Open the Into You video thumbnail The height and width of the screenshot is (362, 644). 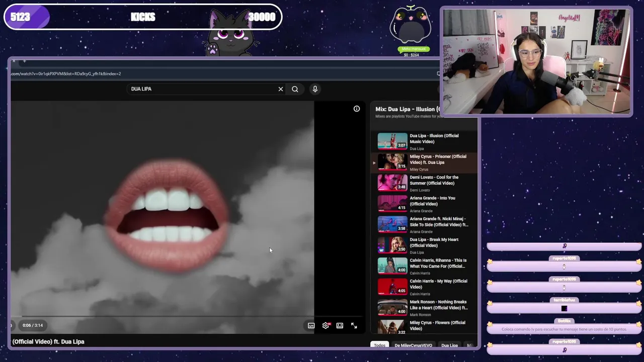(392, 204)
